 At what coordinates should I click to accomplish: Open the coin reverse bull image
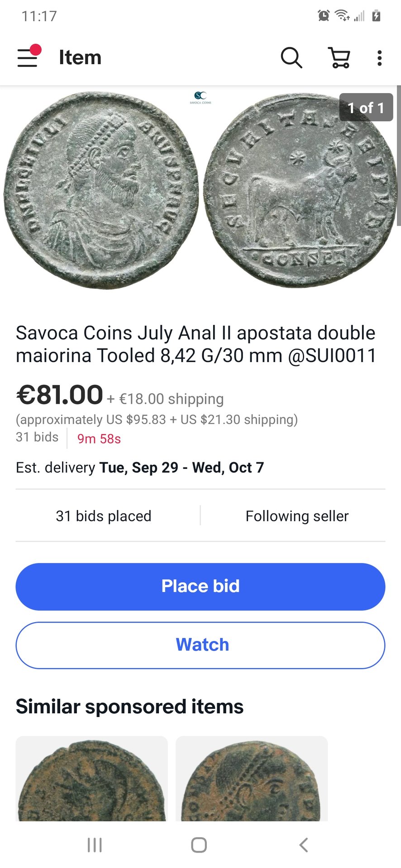[x=299, y=190]
